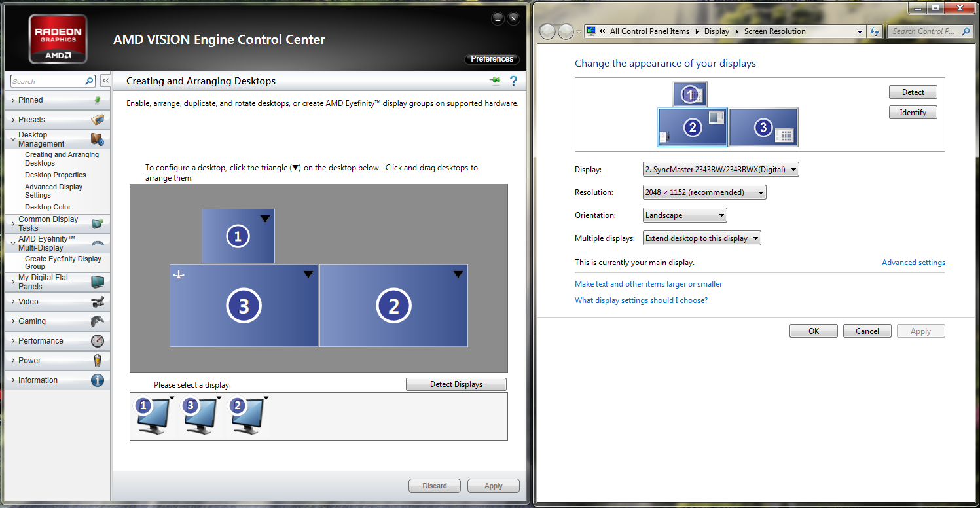Open address bar history dropdown arrow
The width and height of the screenshot is (980, 508).
tap(860, 31)
